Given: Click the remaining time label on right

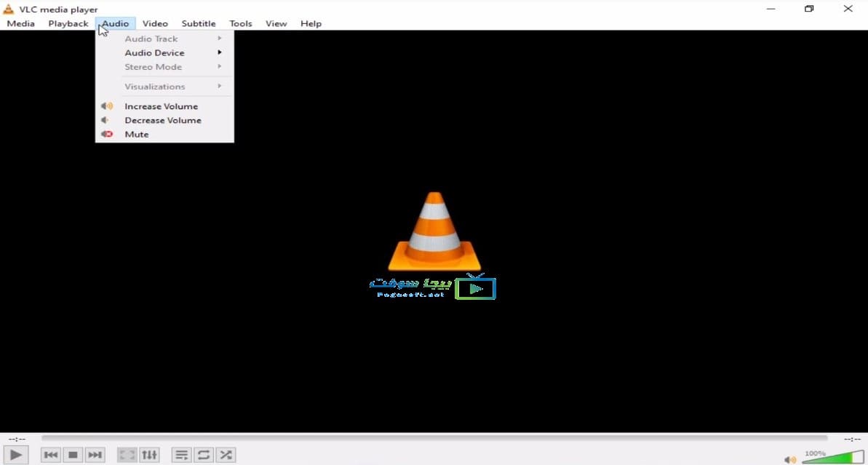Looking at the screenshot, I should coord(852,439).
